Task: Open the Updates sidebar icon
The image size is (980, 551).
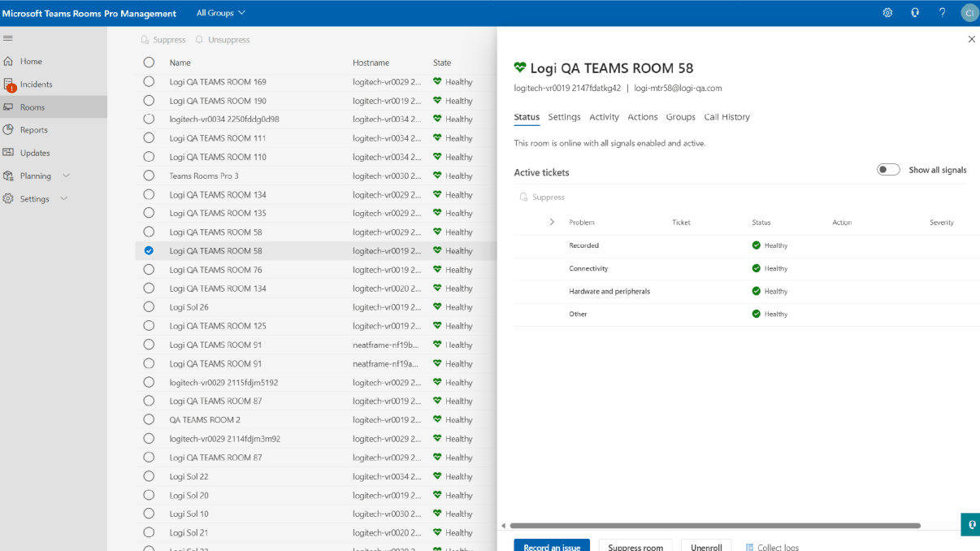Action: pyautogui.click(x=8, y=153)
